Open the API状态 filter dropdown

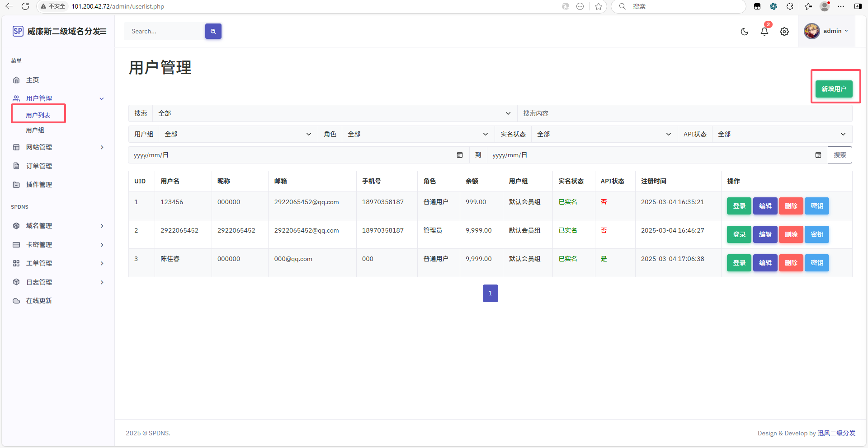[782, 134]
